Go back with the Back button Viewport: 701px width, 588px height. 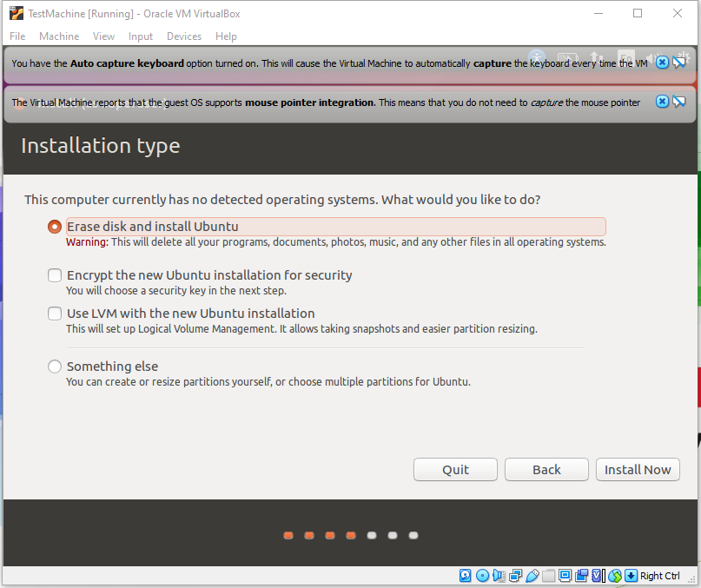point(546,469)
